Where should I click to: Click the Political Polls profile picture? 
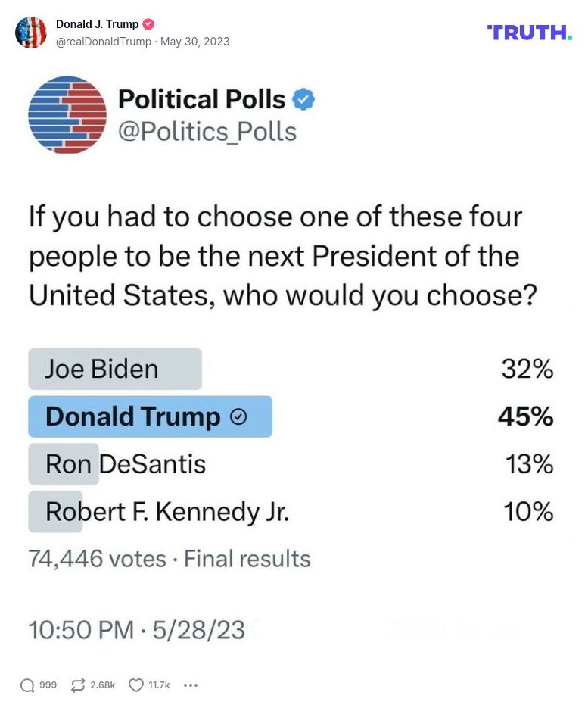tap(67, 114)
